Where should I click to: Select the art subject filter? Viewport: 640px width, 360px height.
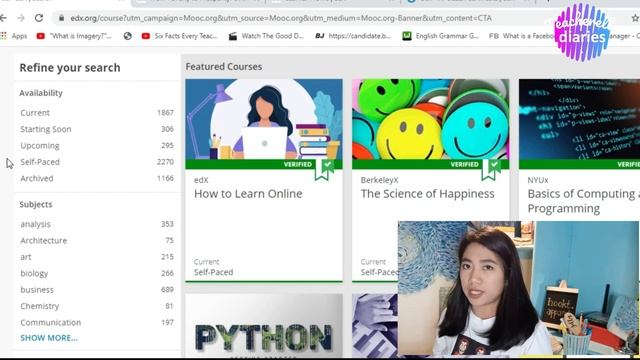26,257
